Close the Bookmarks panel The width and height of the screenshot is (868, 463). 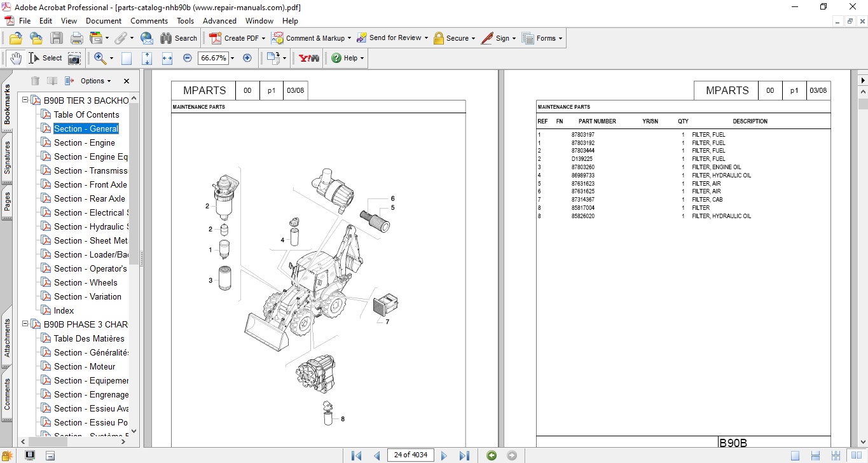(127, 81)
